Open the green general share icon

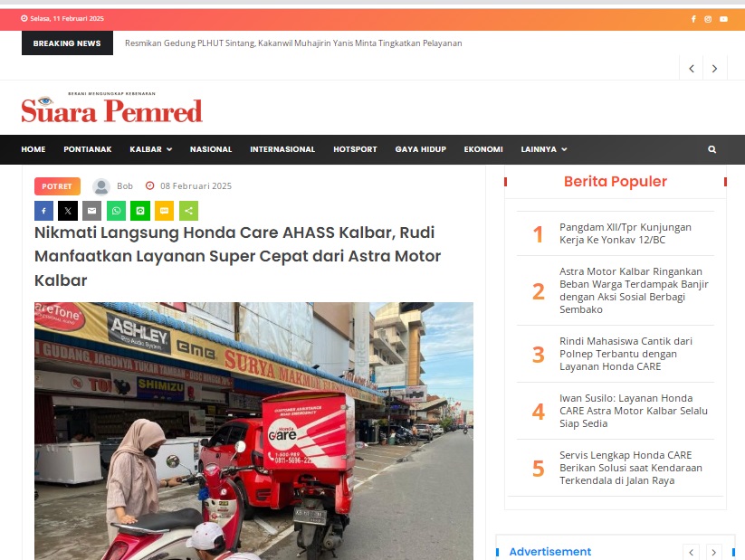188,211
